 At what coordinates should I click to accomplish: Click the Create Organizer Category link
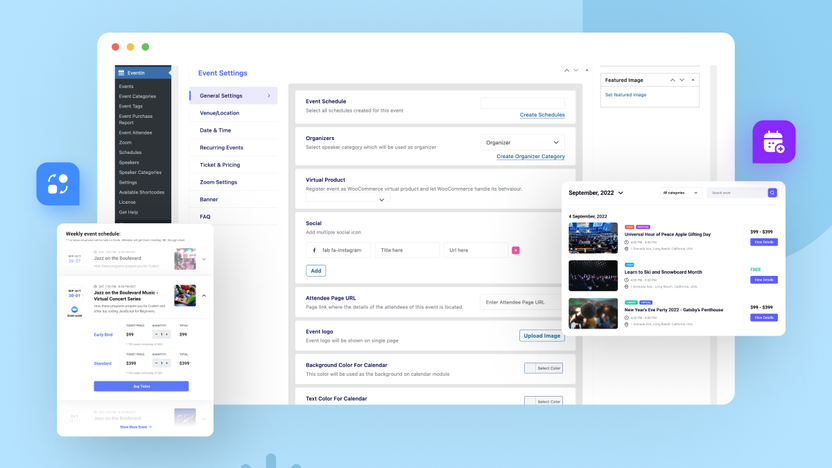[x=530, y=156]
